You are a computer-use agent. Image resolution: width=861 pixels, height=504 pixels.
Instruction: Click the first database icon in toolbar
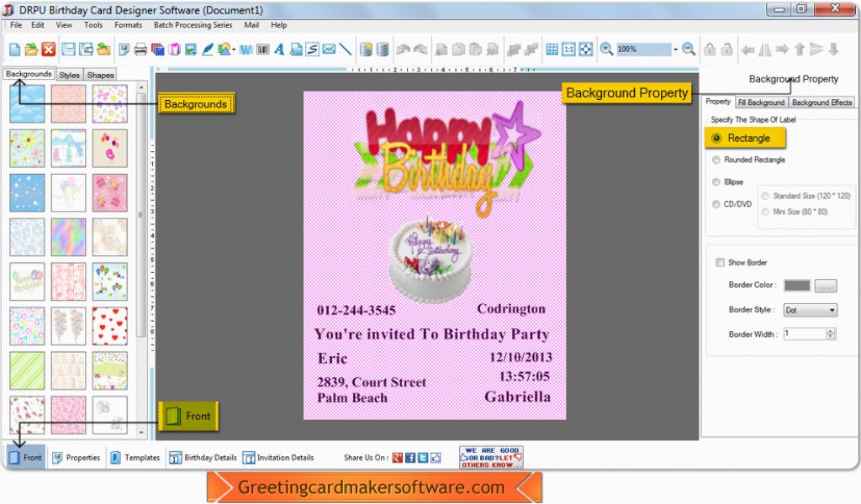366,50
